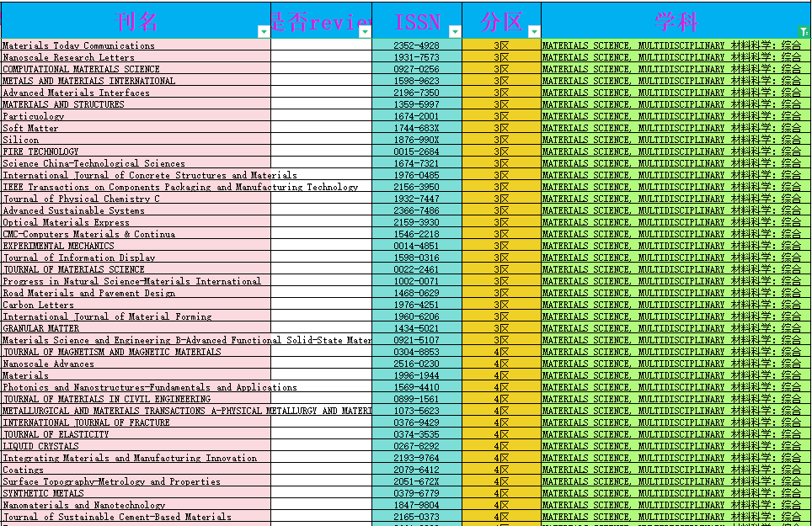This screenshot has width=812, height=526.
Task: Select the LIQUID CRYSTALS cell
Action: [x=136, y=446]
